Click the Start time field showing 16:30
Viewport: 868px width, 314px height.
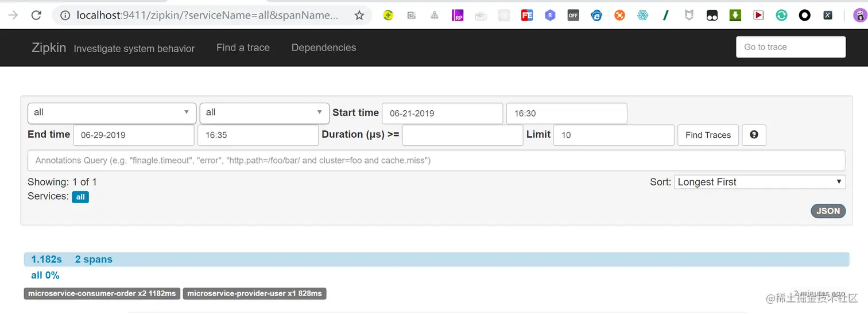567,113
